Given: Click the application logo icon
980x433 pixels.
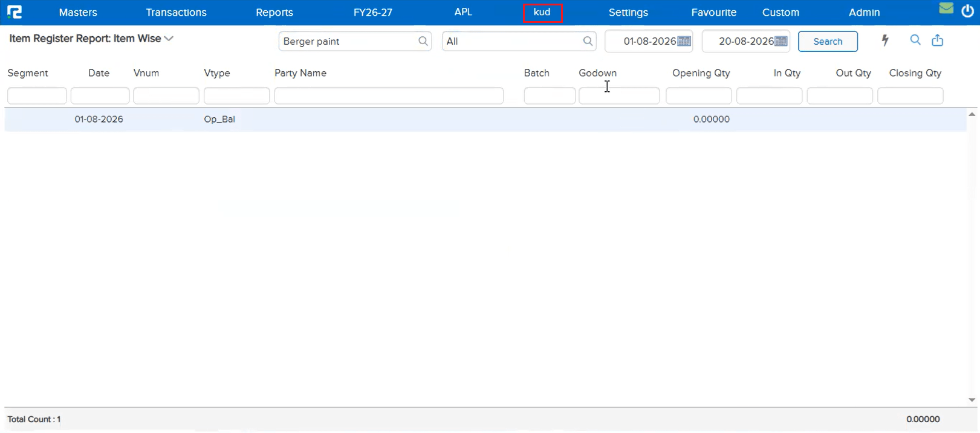Looking at the screenshot, I should (x=15, y=12).
